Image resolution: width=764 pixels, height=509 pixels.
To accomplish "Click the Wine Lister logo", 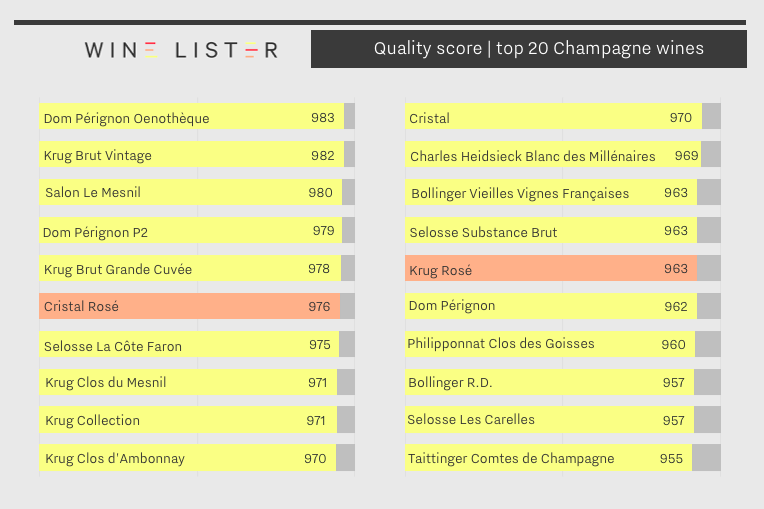I will [182, 50].
